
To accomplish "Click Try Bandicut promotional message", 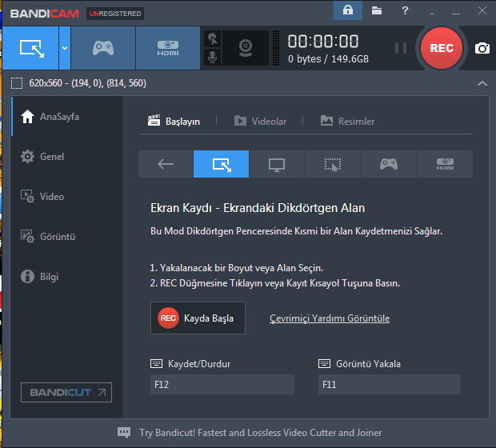I will click(261, 433).
